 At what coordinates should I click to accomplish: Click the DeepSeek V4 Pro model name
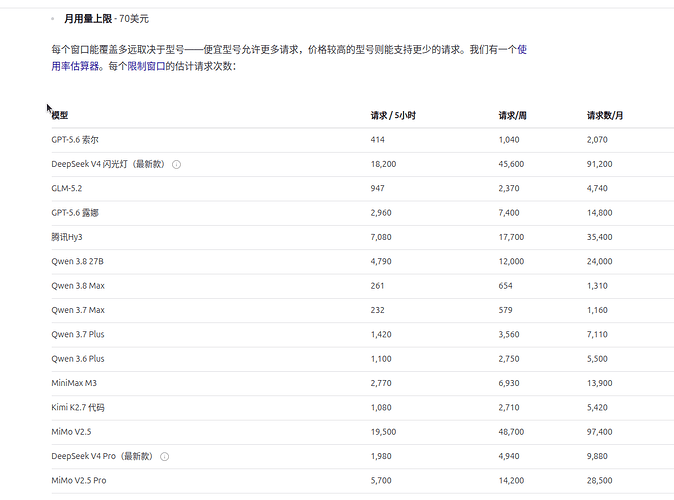[x=102, y=456]
